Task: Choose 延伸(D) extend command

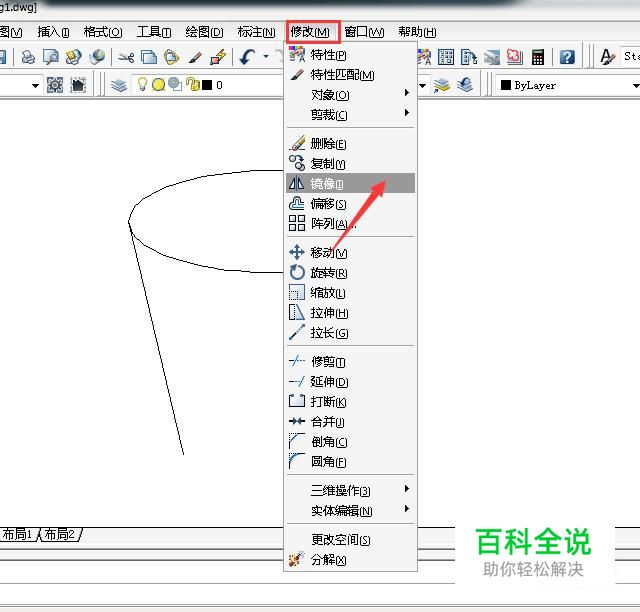Action: click(x=351, y=381)
